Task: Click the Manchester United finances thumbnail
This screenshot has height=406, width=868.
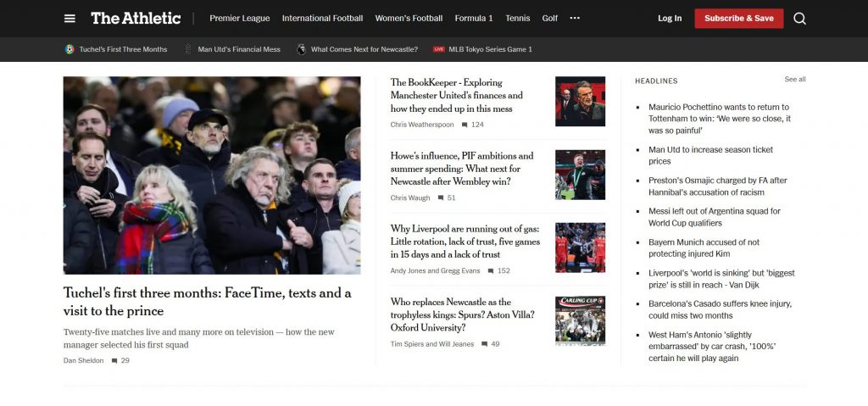Action: click(x=580, y=102)
